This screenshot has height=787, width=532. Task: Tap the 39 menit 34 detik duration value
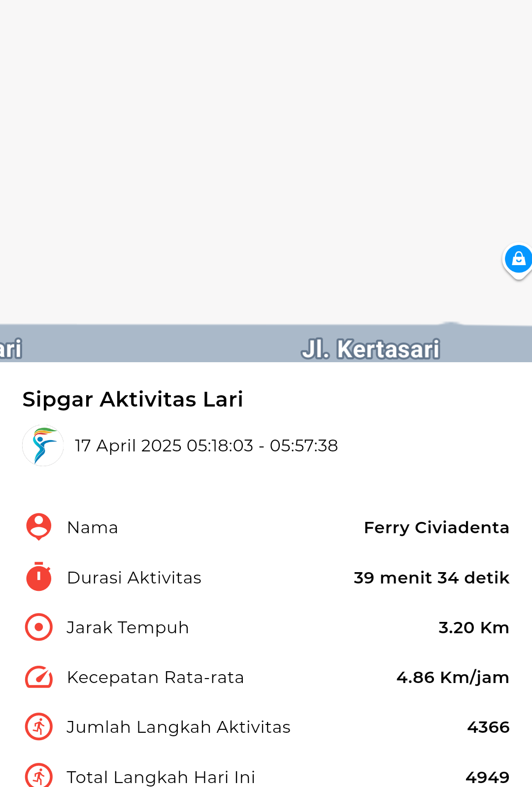click(x=432, y=578)
